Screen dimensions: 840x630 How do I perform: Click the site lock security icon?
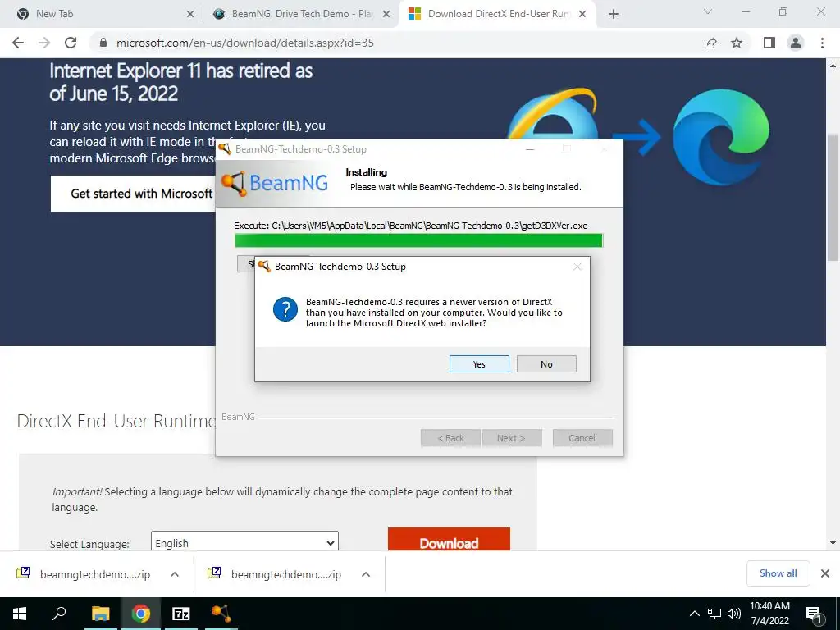tap(104, 43)
